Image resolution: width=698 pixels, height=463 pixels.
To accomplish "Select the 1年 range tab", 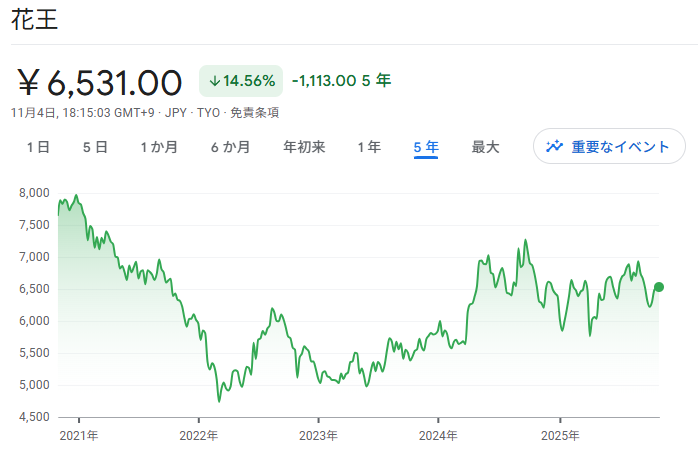I will pyautogui.click(x=369, y=147).
